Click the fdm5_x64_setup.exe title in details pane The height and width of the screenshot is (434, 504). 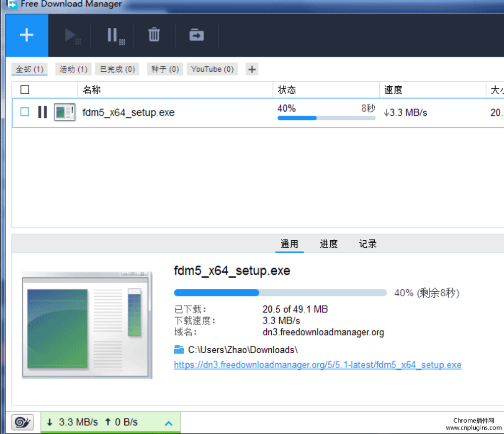[x=232, y=271]
